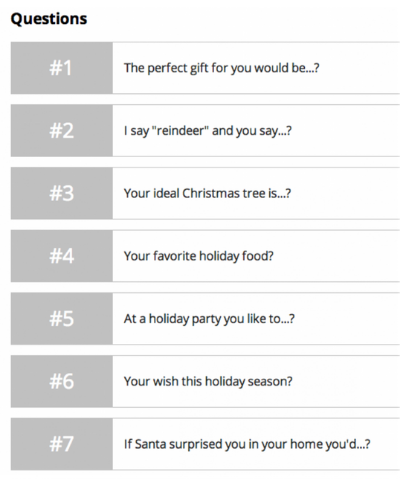Select the #3 number block

click(62, 193)
